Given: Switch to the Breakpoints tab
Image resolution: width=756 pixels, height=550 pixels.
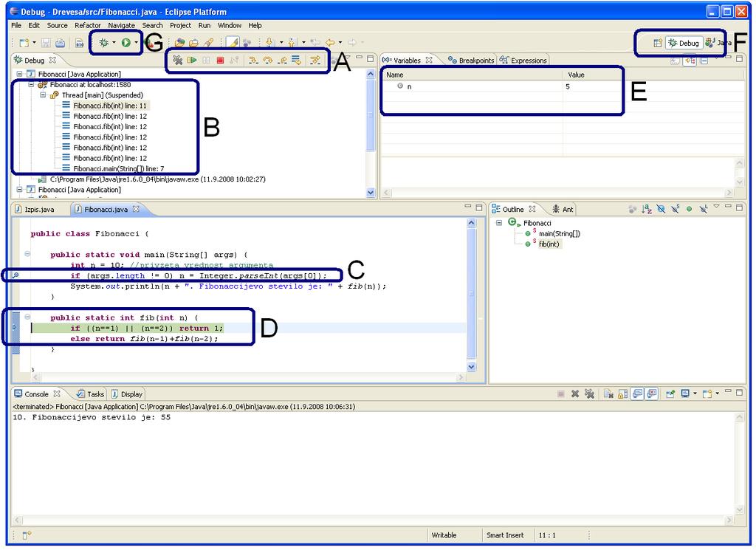Looking at the screenshot, I should pyautogui.click(x=471, y=61).
